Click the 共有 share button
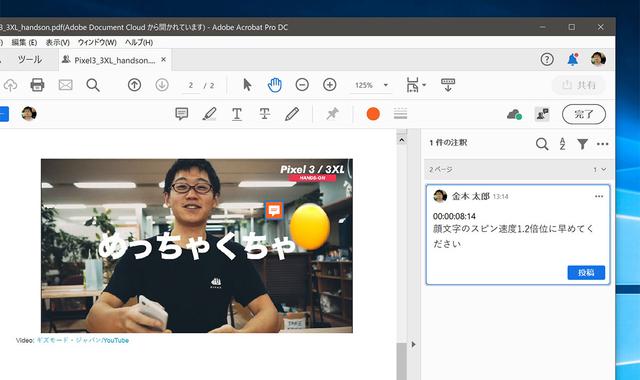Screen dimensions: 640x380 (x=578, y=85)
